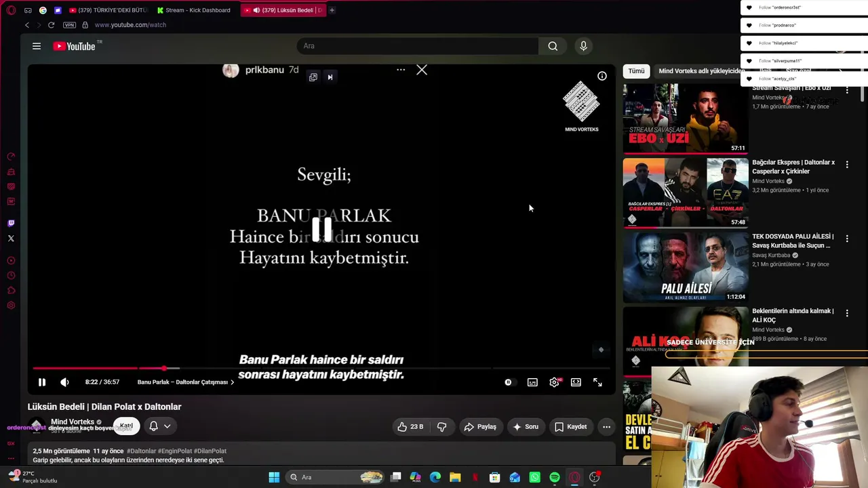Open the 'Palu Ailesi' video thumbnail
Image resolution: width=868 pixels, height=488 pixels.
tap(685, 267)
